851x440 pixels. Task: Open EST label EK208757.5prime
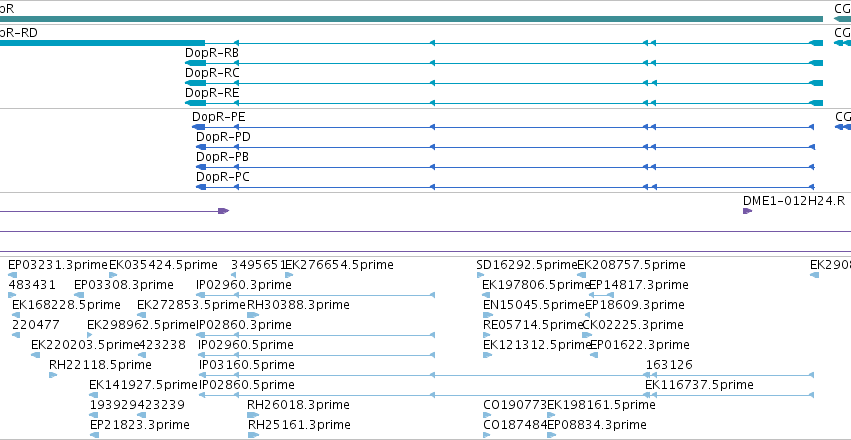click(632, 265)
